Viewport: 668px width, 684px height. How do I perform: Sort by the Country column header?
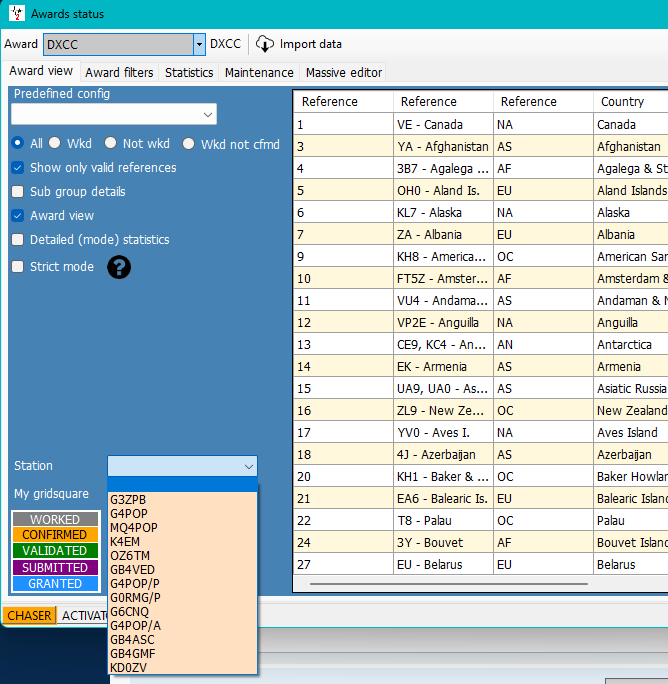[x=630, y=102]
